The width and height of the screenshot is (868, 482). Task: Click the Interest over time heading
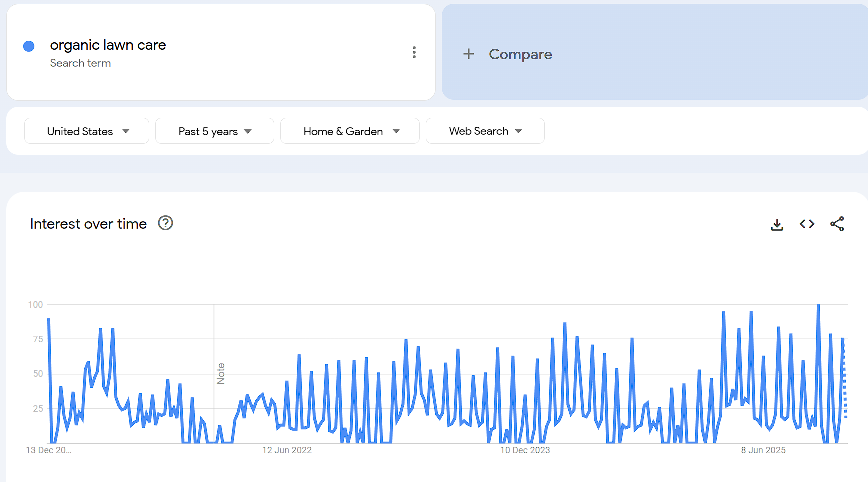[x=88, y=224]
